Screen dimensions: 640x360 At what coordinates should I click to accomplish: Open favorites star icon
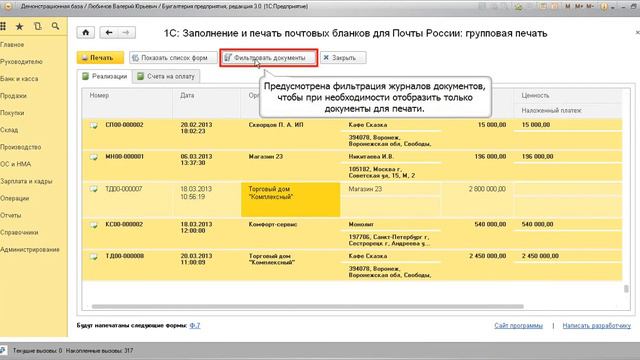pyautogui.click(x=19, y=27)
